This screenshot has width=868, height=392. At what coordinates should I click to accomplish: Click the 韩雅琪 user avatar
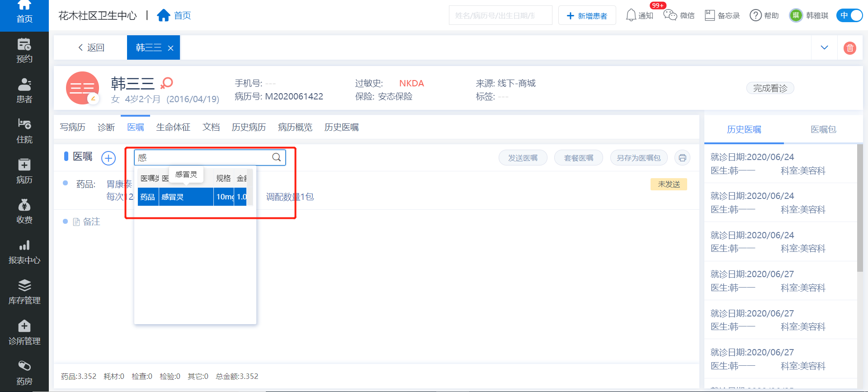(796, 15)
